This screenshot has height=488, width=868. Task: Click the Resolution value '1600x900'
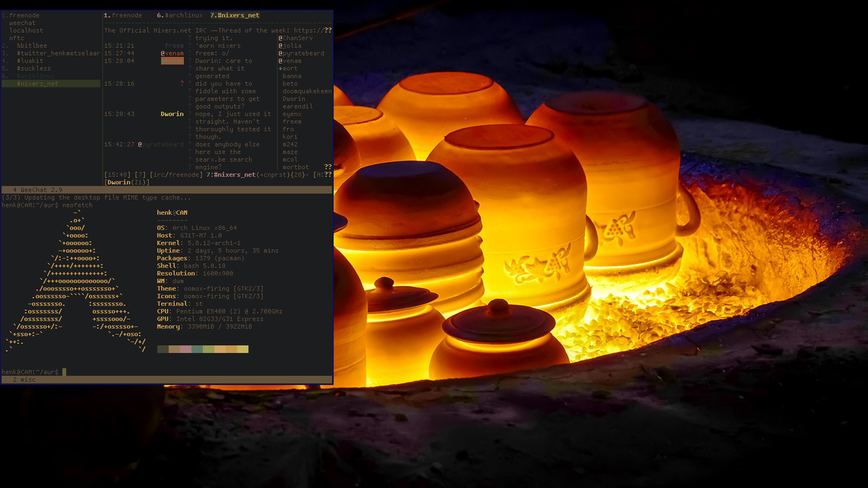[216, 274]
